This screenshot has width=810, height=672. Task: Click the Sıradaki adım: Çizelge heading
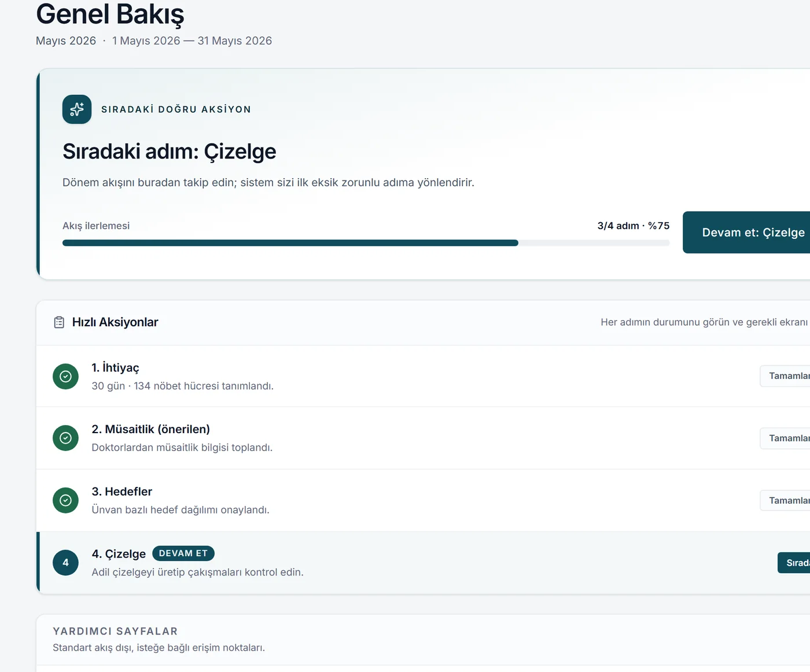169,152
